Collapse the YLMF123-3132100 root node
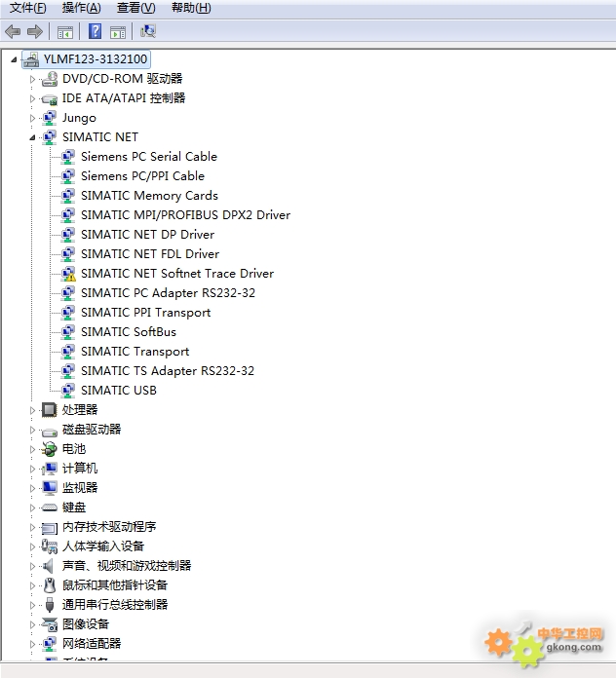Screen dimensions: 616x678 14,59
